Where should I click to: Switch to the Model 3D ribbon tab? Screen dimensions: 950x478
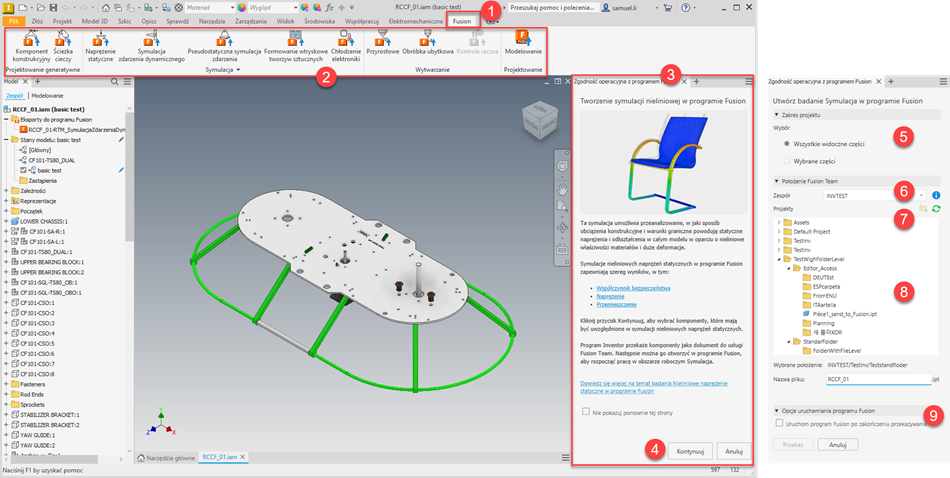click(x=95, y=21)
